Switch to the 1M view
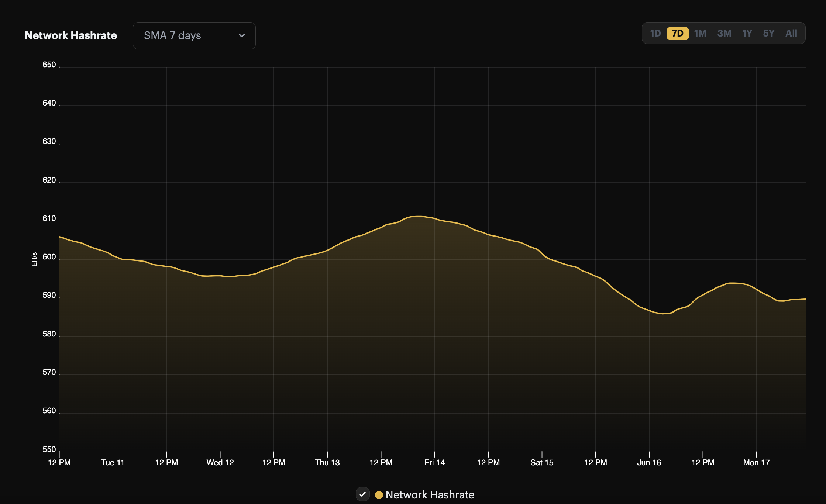The height and width of the screenshot is (504, 826). [x=700, y=33]
